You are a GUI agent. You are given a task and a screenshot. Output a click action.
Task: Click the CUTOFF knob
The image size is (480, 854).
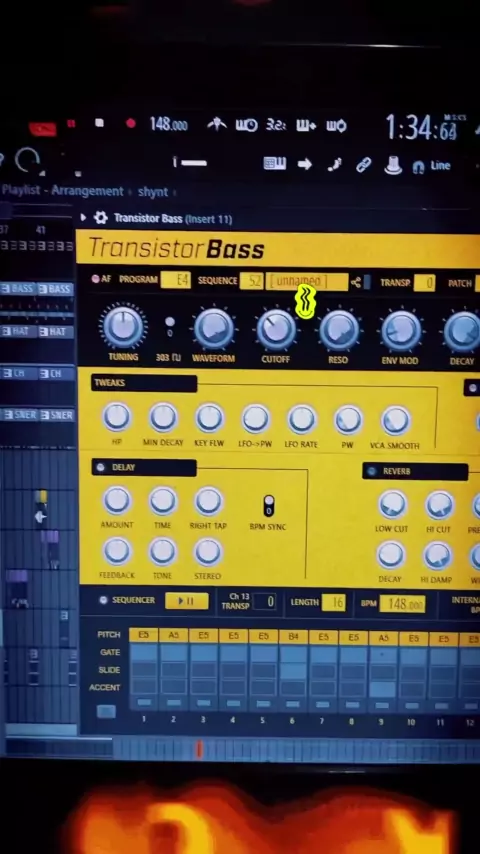click(x=276, y=329)
